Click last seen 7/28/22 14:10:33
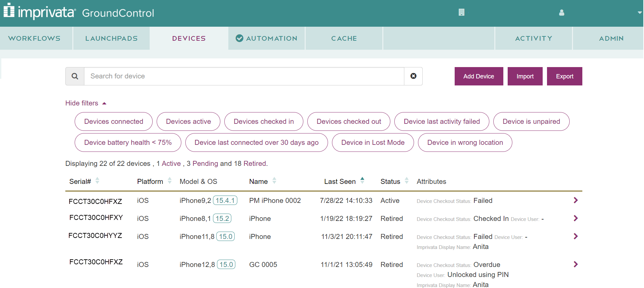The width and height of the screenshot is (644, 288). [x=346, y=201]
